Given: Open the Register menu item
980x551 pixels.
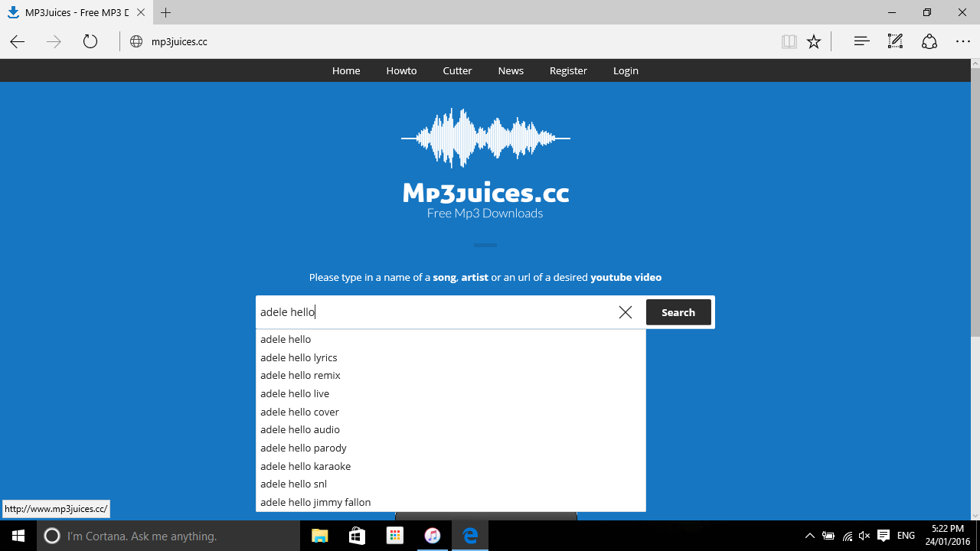Looking at the screenshot, I should [x=568, y=70].
